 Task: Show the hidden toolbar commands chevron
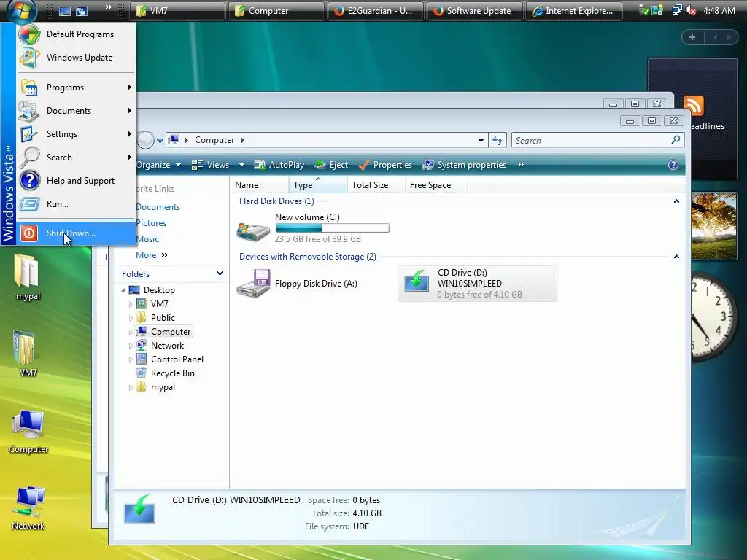pos(521,165)
